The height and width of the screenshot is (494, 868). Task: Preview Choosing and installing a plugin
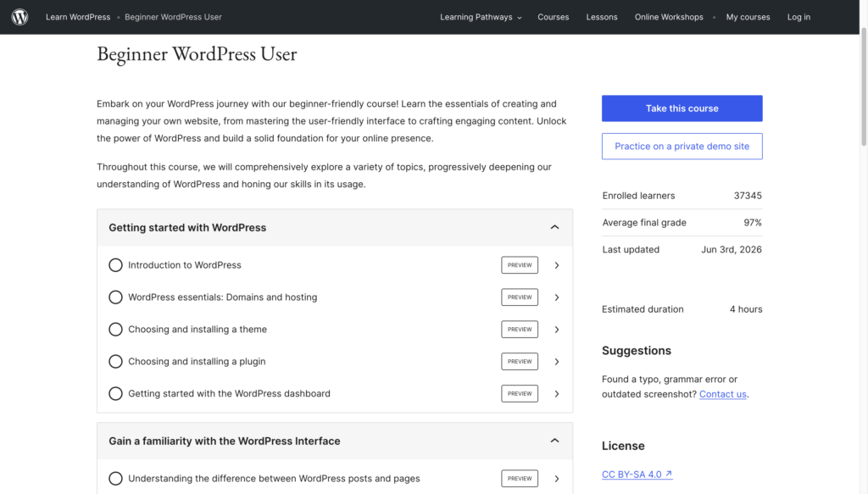click(520, 361)
